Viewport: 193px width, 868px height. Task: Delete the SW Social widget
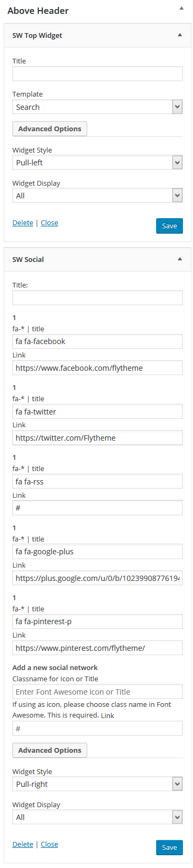tap(22, 844)
